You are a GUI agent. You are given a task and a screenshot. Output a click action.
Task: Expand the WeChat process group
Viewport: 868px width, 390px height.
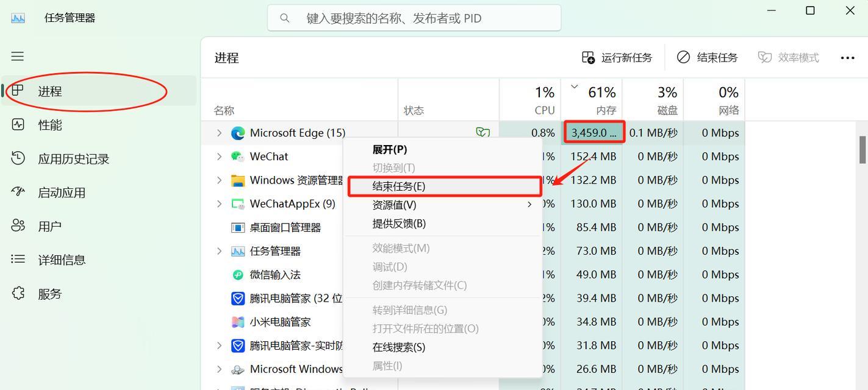click(219, 157)
